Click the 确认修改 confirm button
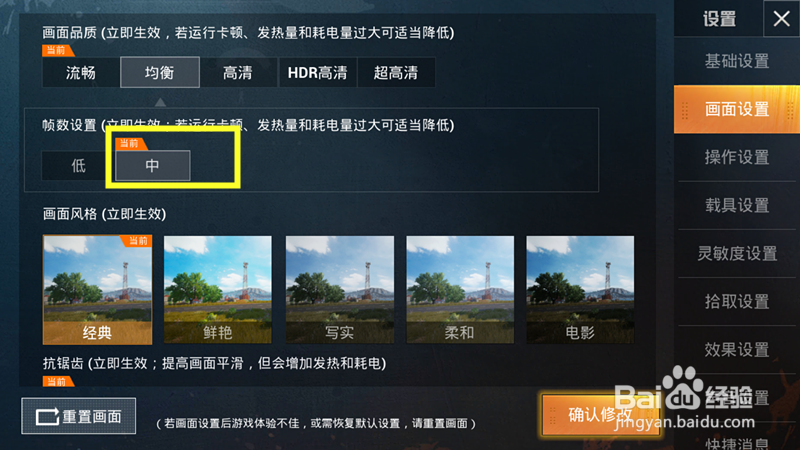 [x=601, y=414]
